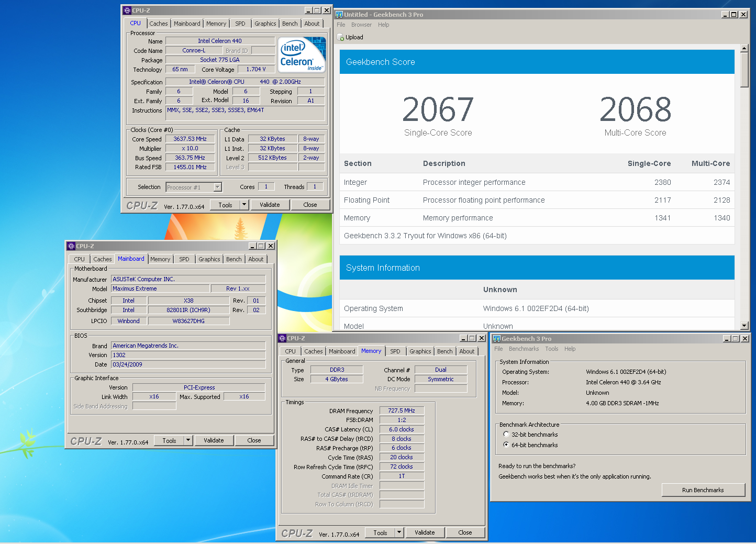Open Benchmarks menu in Geekbench 3 Pro
The height and width of the screenshot is (544, 756).
tap(524, 349)
